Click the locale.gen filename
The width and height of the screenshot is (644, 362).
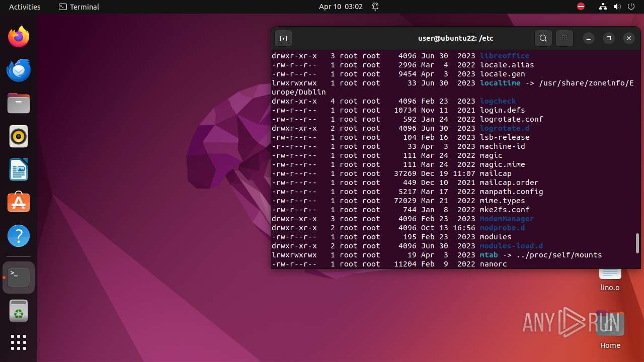click(x=503, y=74)
